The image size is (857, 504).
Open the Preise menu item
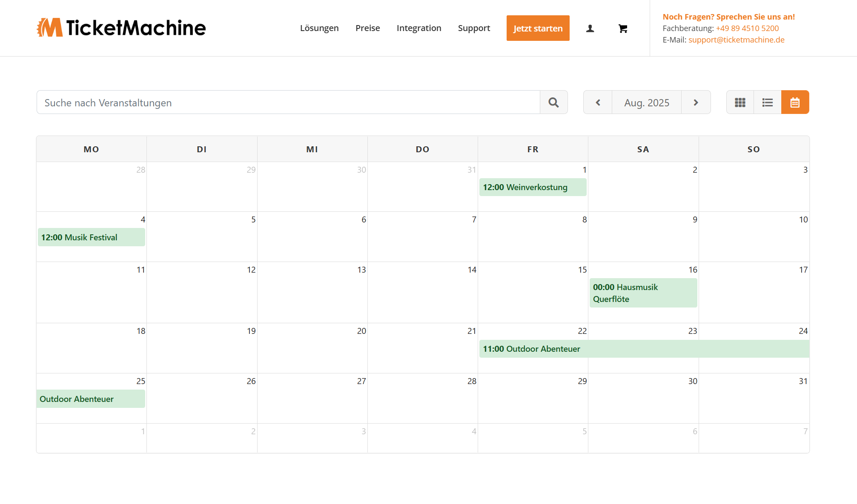coord(367,28)
